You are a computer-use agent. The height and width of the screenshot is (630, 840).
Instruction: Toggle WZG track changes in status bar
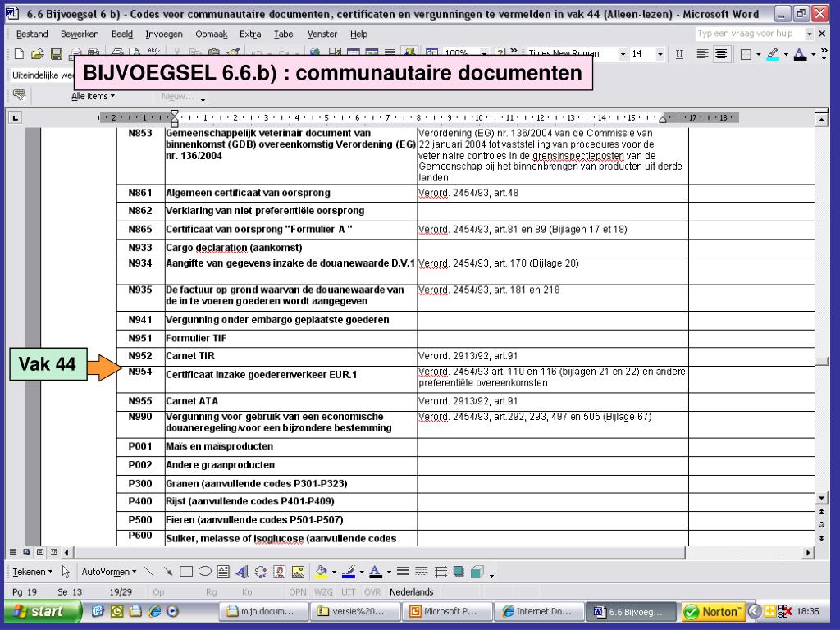click(323, 592)
